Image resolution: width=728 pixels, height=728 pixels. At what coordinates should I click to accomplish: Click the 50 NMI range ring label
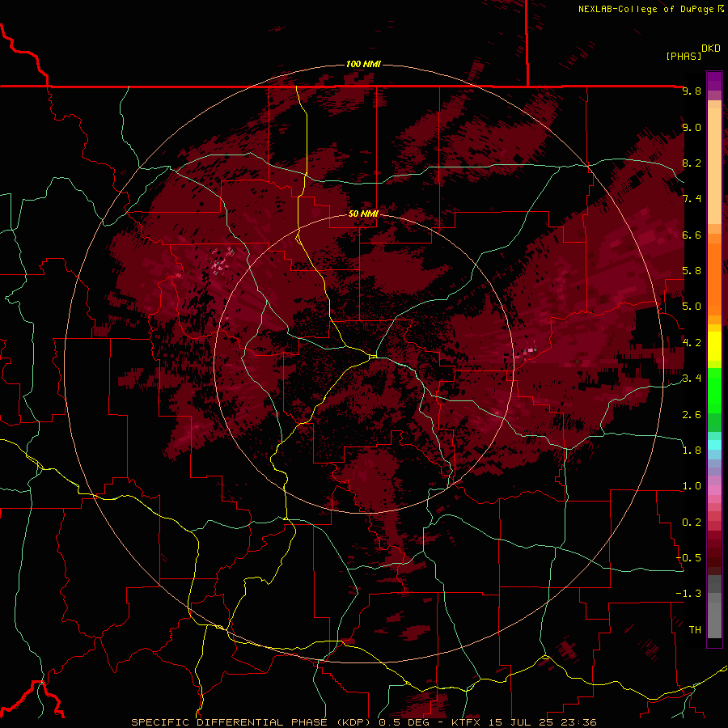(x=363, y=214)
